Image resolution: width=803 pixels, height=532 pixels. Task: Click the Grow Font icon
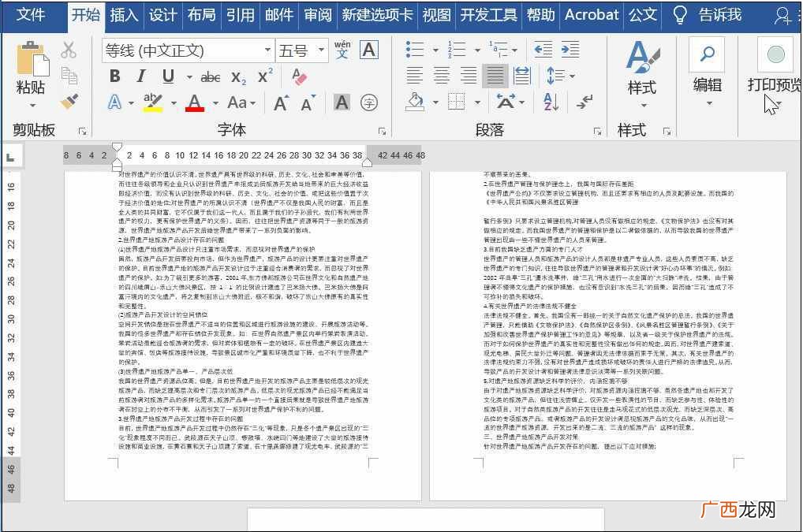(281, 103)
